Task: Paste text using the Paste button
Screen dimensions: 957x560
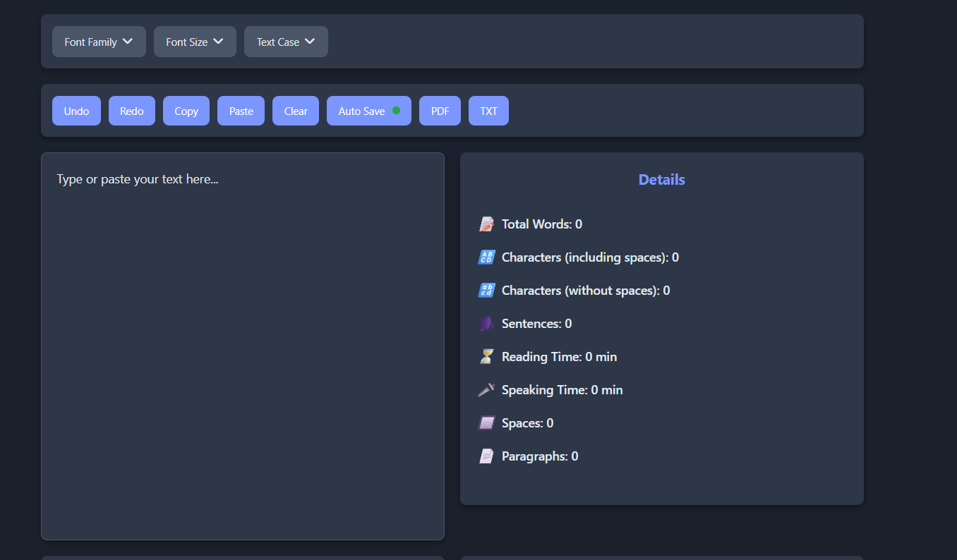Action: point(241,111)
